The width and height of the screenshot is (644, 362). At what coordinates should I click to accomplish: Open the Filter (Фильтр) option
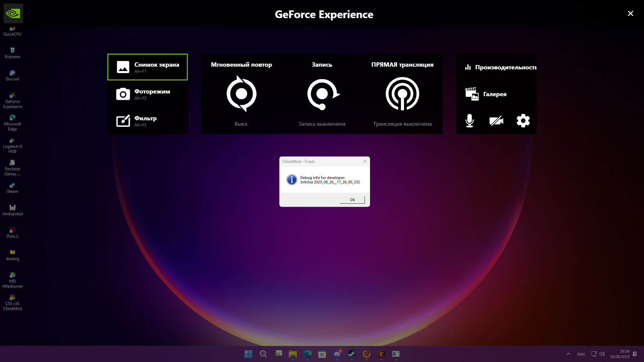pos(148,121)
